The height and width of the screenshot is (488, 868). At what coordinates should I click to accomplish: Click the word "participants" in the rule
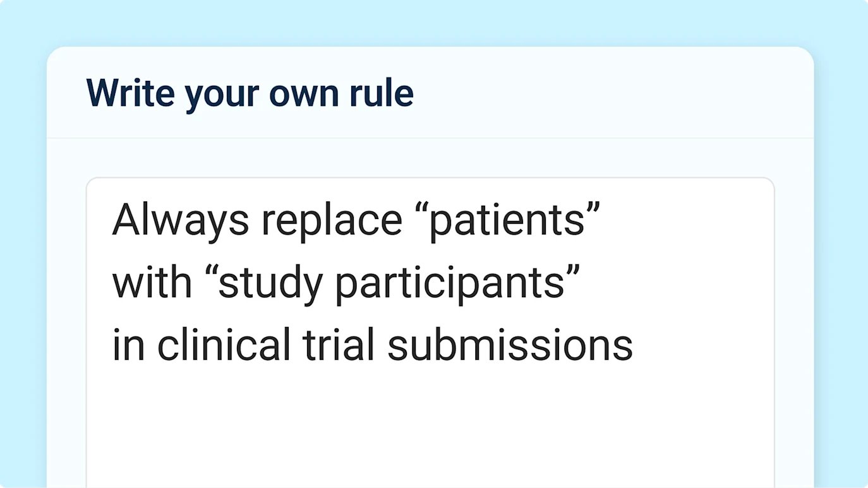point(450,283)
